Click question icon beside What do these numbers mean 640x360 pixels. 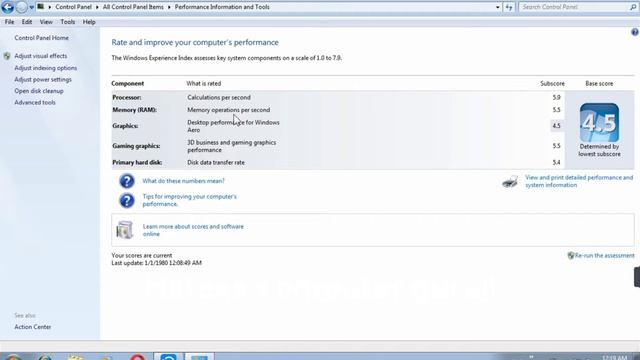click(127, 181)
